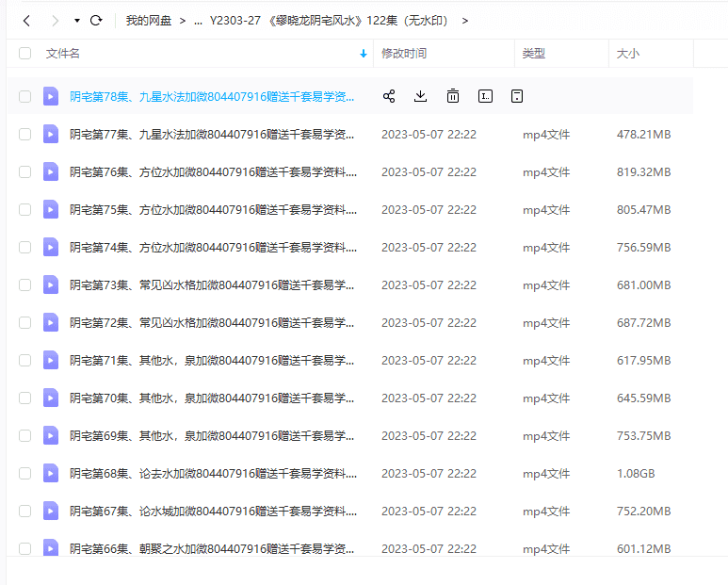Screen dimensions: 728x585
Task: Download the 阴宅第78集 file
Action: tap(421, 96)
